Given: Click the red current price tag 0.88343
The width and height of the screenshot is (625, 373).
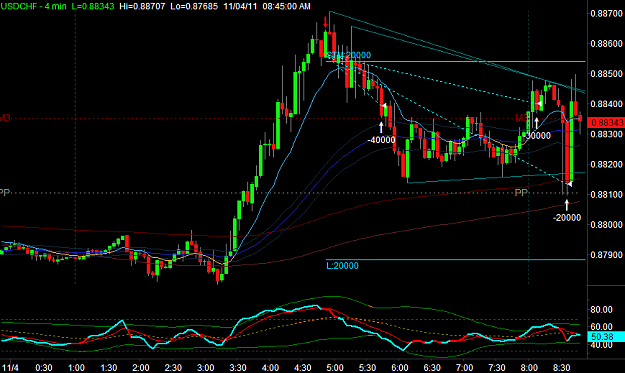Looking at the screenshot, I should (606, 123).
